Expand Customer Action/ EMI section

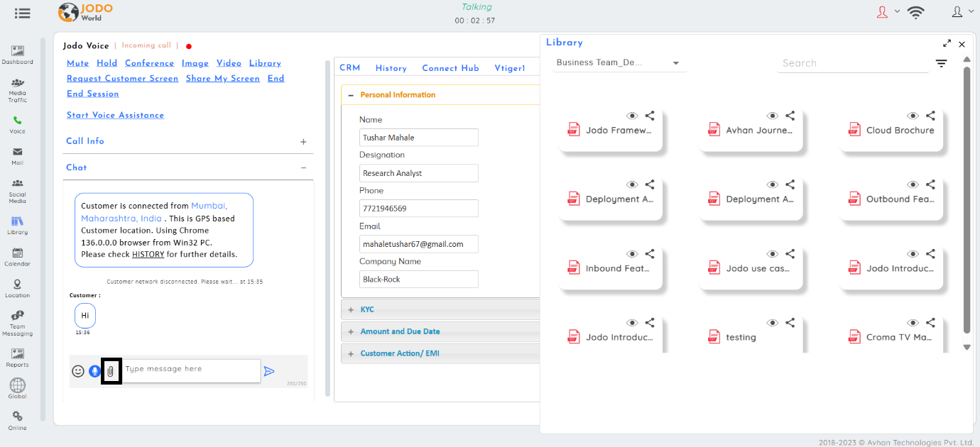click(351, 354)
